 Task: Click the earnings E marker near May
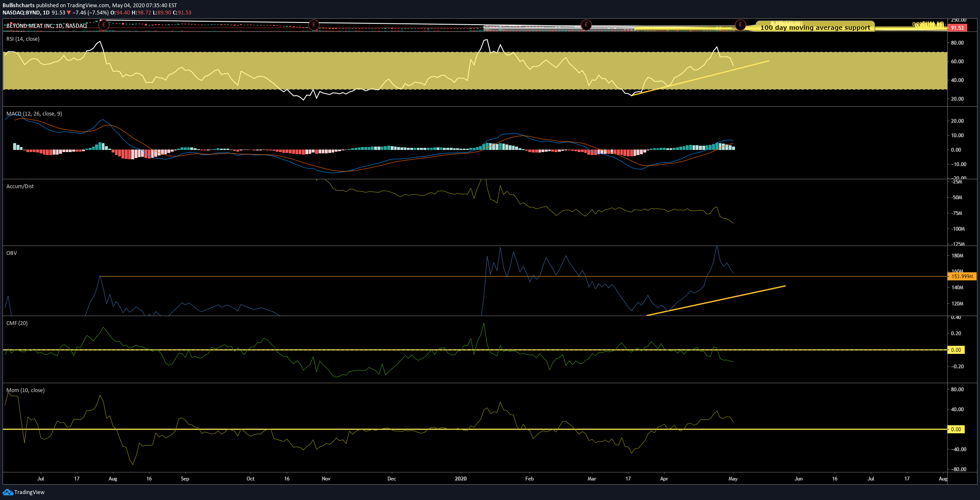(740, 25)
